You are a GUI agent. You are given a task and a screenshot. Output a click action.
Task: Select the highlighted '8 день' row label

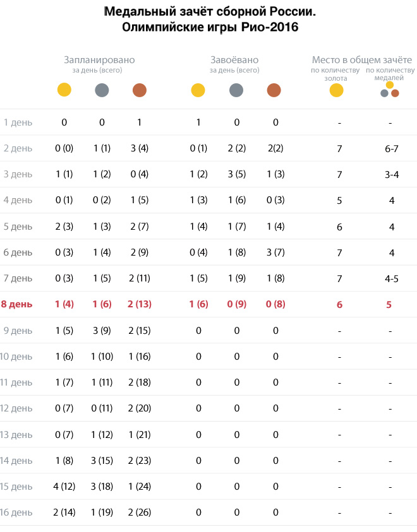coord(16,304)
